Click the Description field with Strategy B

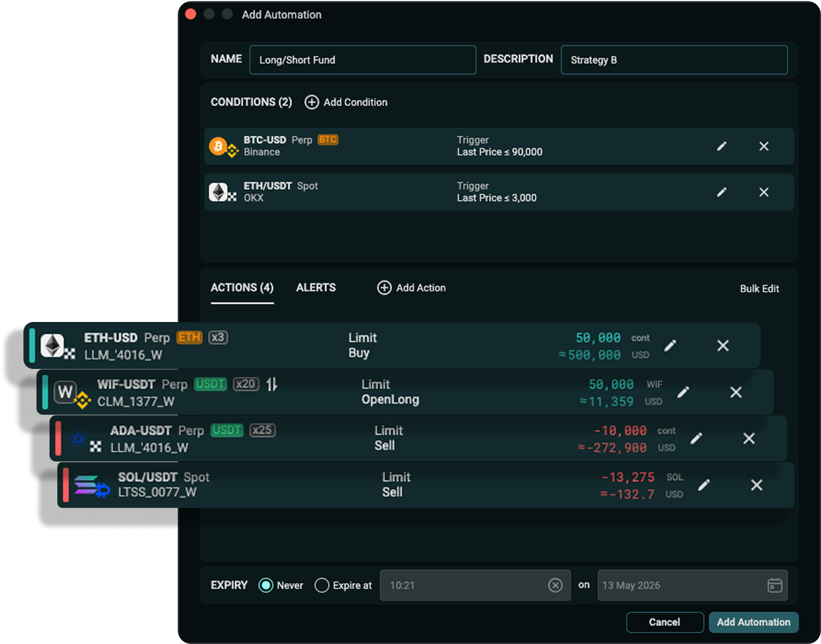coord(674,60)
